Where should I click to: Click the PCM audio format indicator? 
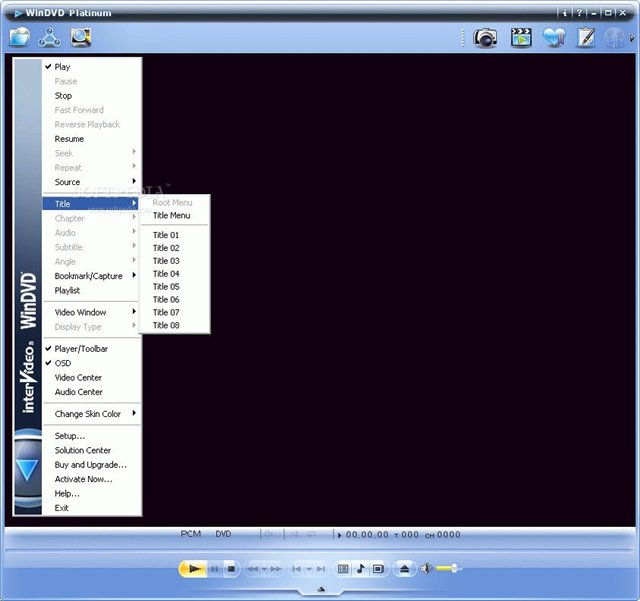(x=191, y=534)
